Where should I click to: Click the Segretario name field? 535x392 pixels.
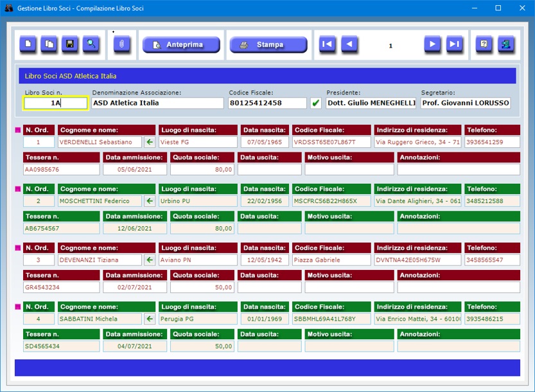466,103
